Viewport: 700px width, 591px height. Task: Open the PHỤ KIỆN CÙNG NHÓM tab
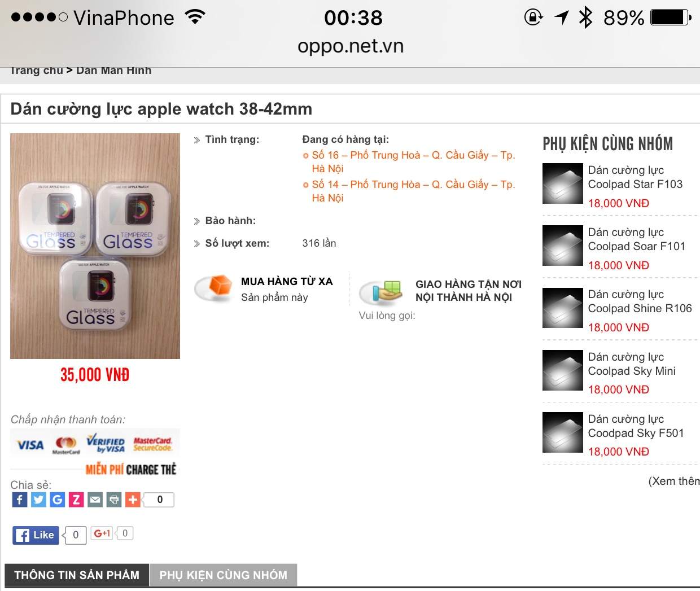(224, 575)
